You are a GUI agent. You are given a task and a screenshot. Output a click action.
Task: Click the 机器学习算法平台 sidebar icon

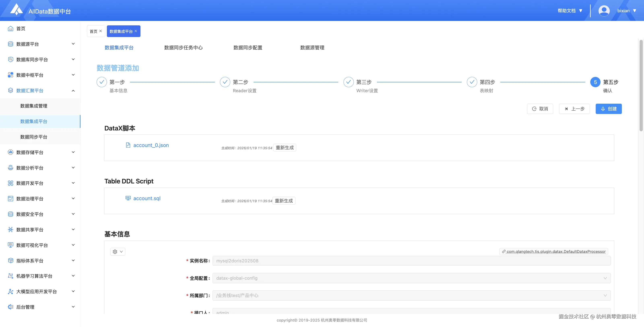(10, 276)
